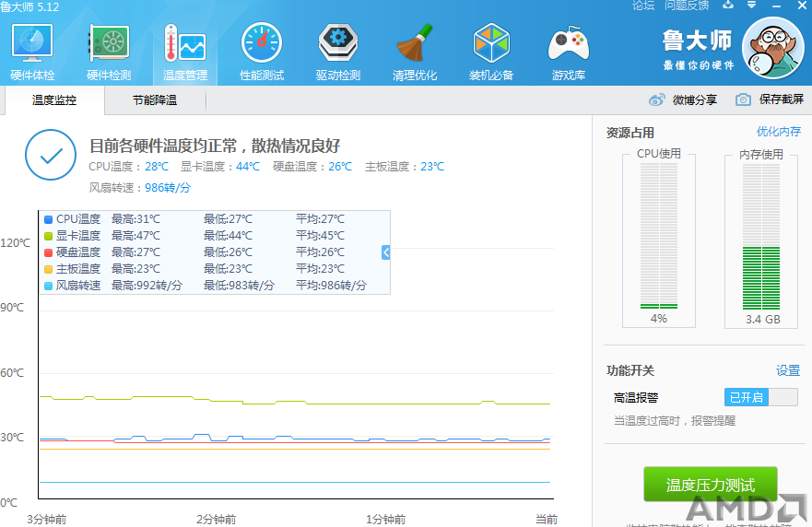Open 游戏库 gamepad icon
The height and width of the screenshot is (527, 812).
pos(569,53)
